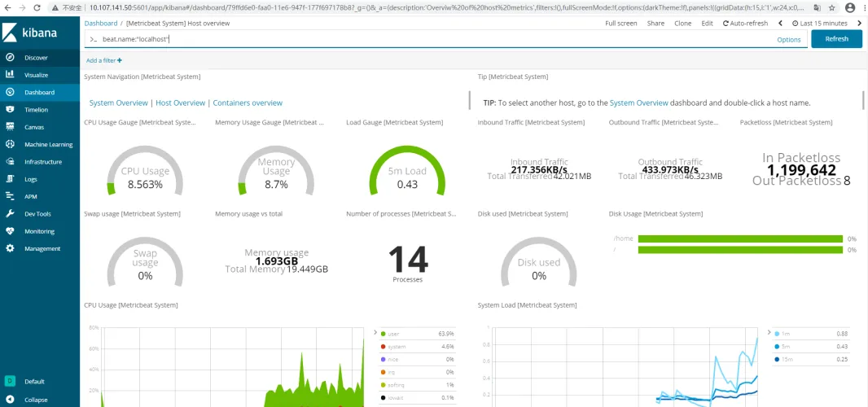Image resolution: width=868 pixels, height=407 pixels.
Task: Collapse the CPU Usage chart legend
Action: (375, 332)
